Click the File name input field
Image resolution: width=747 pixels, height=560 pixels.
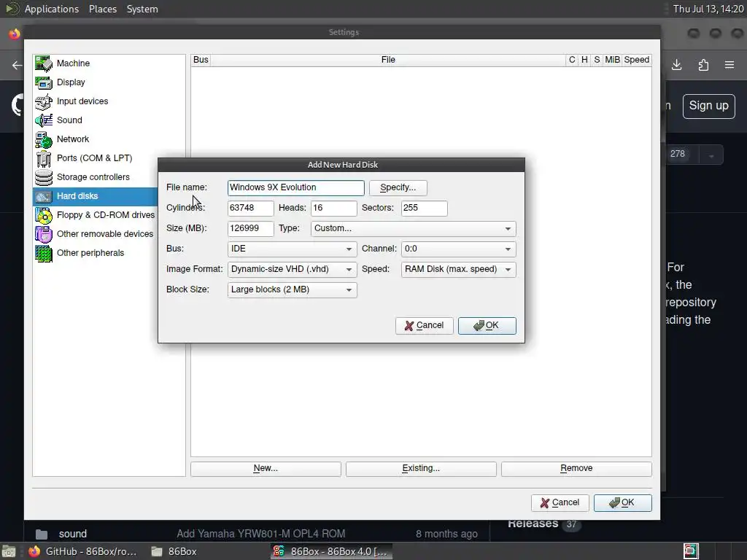tap(296, 187)
